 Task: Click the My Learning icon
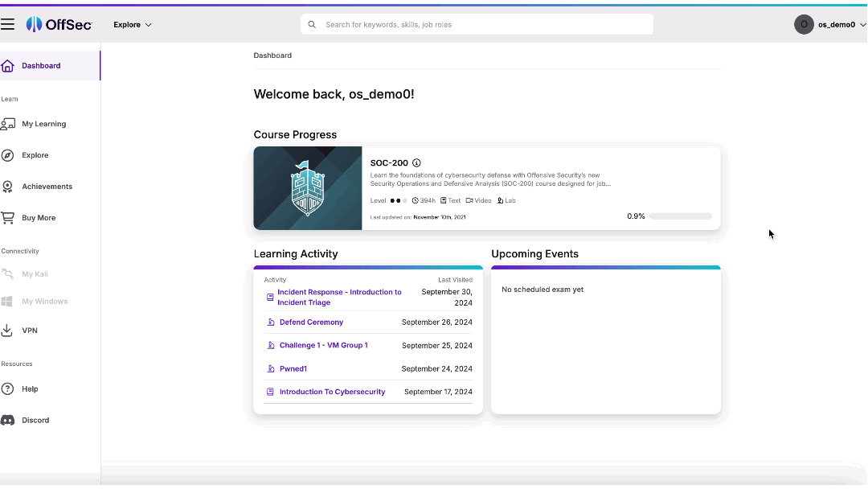8,124
